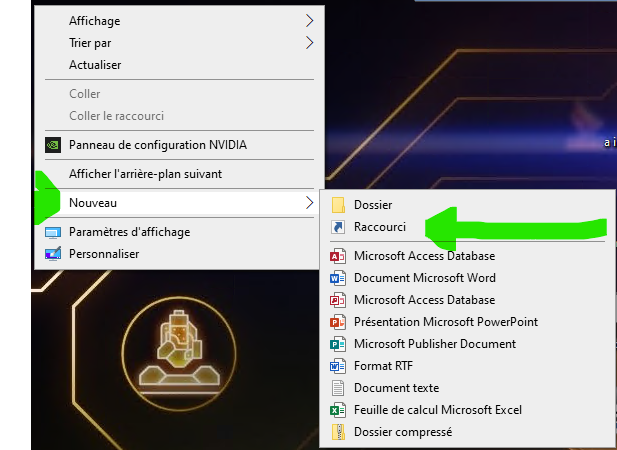Select Afficher l'arrière-plan suivant
Viewport: 617px width, 450px height.
tap(145, 173)
